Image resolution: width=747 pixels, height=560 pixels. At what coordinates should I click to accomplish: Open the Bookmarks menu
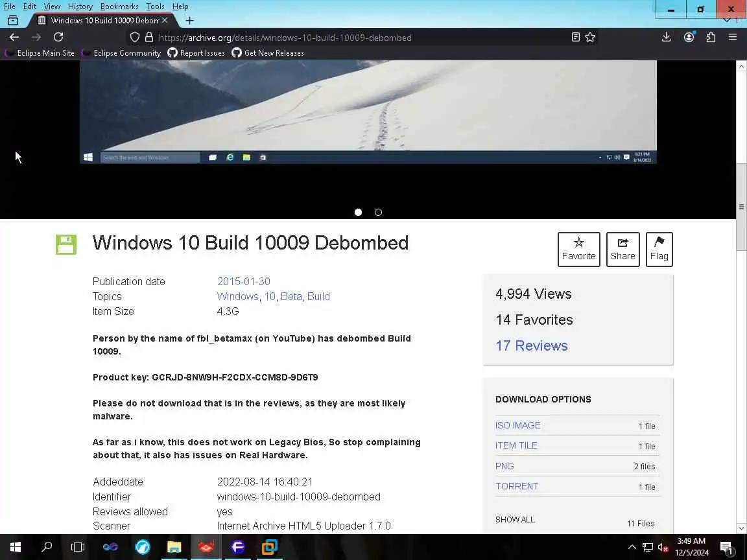(x=119, y=6)
